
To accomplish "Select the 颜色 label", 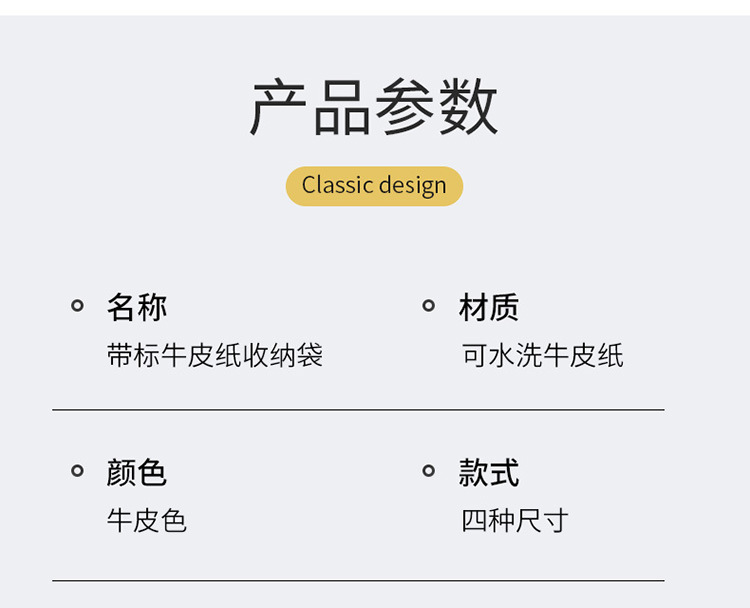I will (x=137, y=472).
